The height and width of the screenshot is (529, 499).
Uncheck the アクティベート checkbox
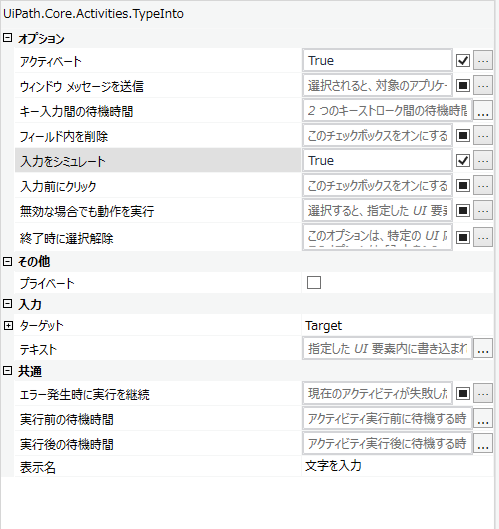[x=463, y=61]
